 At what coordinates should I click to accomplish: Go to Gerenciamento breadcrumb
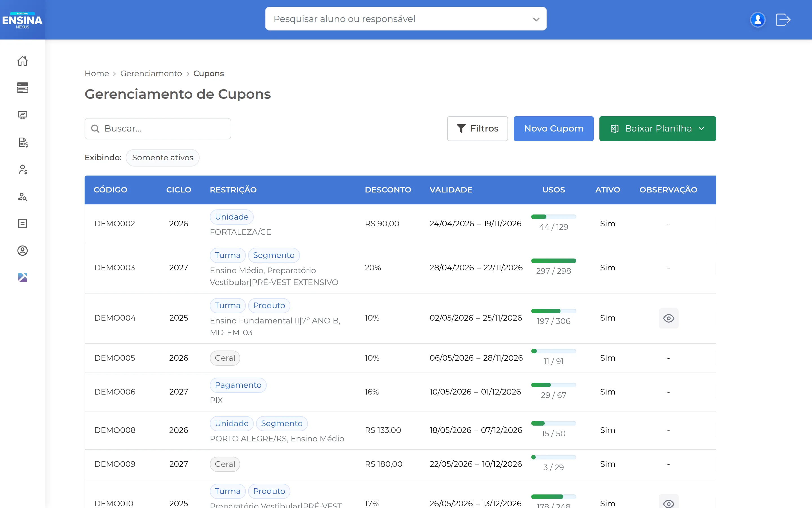pyautogui.click(x=151, y=74)
